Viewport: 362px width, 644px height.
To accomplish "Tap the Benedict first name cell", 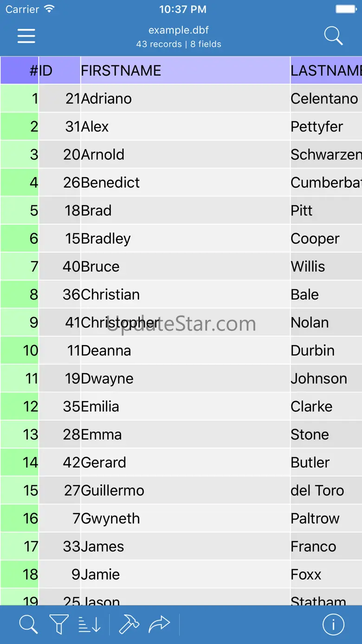I will pos(185,182).
